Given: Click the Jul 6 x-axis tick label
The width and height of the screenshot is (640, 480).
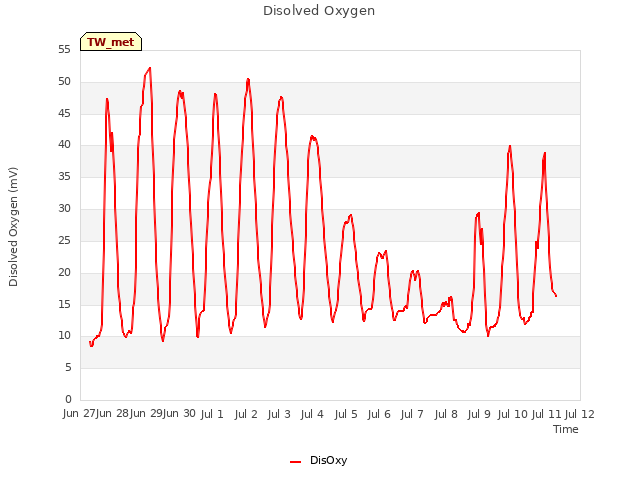Looking at the screenshot, I should click(x=379, y=414).
